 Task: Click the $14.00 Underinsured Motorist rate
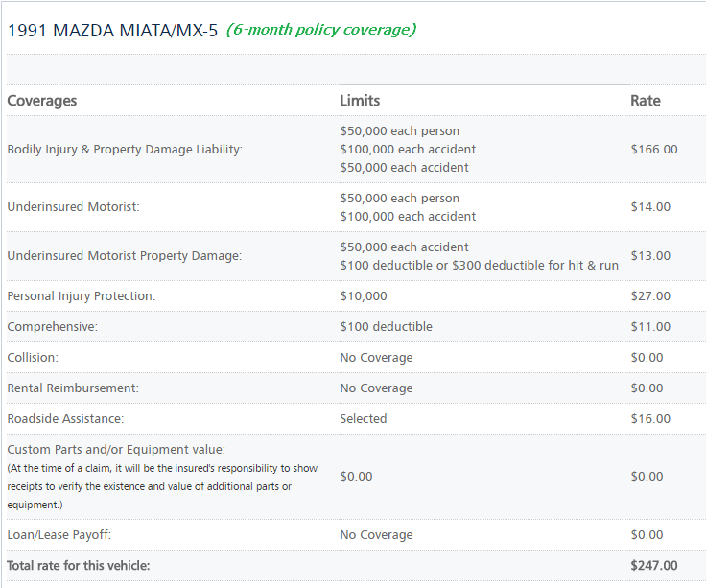click(650, 207)
